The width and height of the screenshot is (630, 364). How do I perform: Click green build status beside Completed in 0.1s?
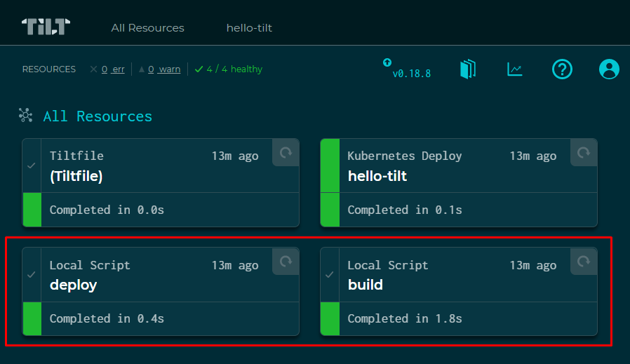click(x=330, y=210)
